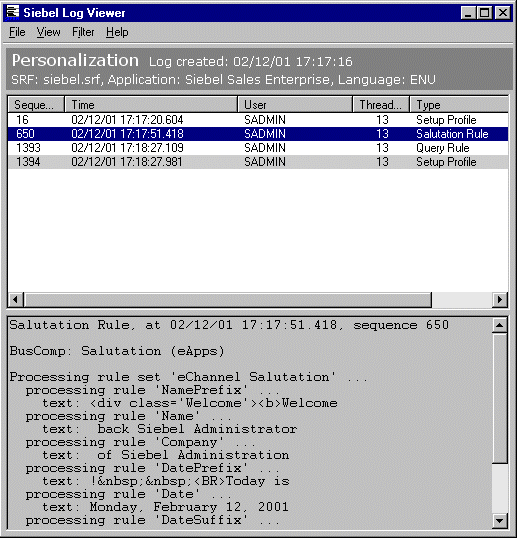Click time 02/12/01 17:17:20.604 cell

(x=127, y=120)
